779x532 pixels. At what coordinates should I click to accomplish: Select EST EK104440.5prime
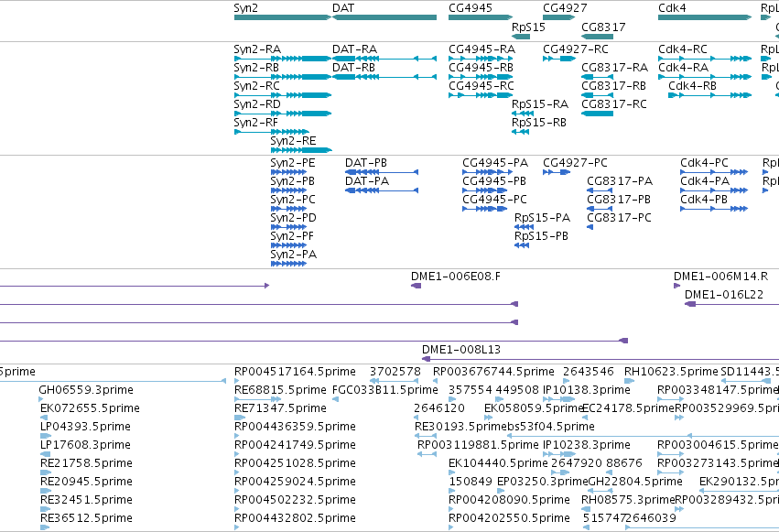(x=451, y=472)
